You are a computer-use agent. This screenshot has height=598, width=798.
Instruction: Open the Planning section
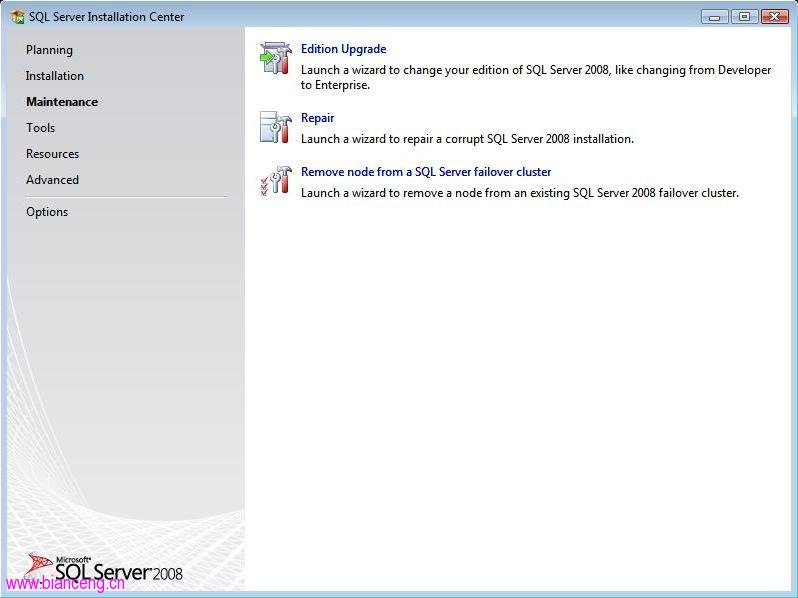(x=49, y=50)
